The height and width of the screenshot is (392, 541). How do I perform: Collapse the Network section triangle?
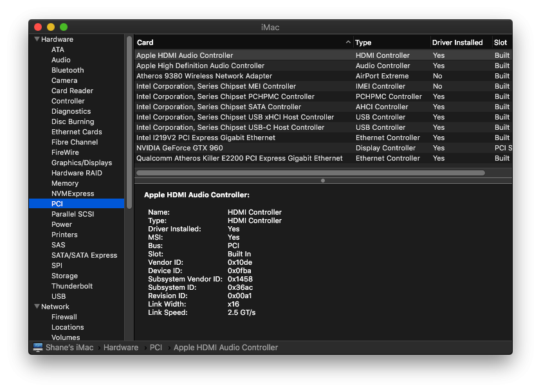coord(37,306)
